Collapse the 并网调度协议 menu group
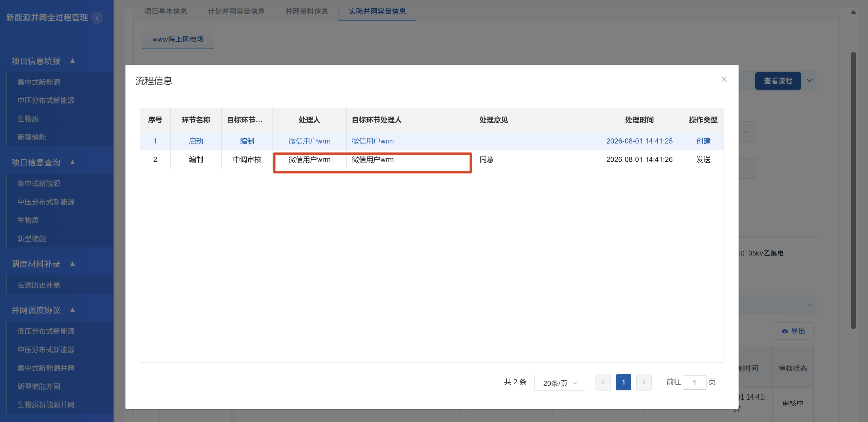868x422 pixels. point(72,310)
